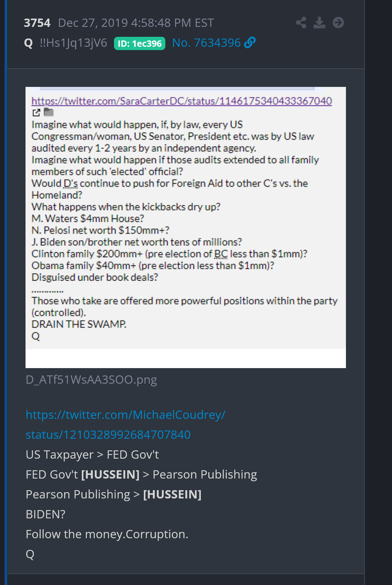This screenshot has width=392, height=585.
Task: Click the 'US Taxpayer > FED Gov't' line
Action: 92,454
